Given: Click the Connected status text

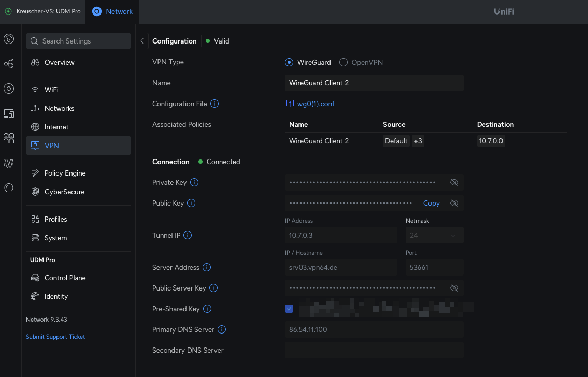Looking at the screenshot, I should pyautogui.click(x=223, y=162).
